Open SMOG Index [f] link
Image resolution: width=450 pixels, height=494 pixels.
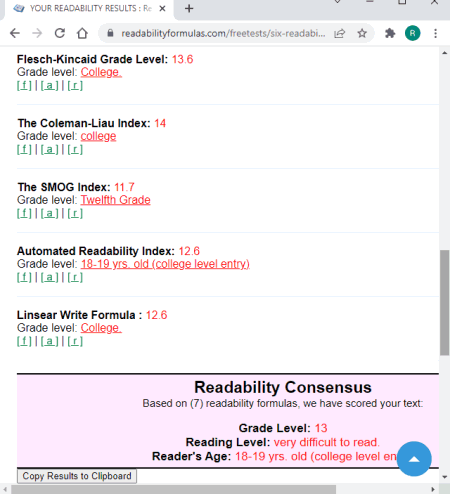(x=24, y=214)
